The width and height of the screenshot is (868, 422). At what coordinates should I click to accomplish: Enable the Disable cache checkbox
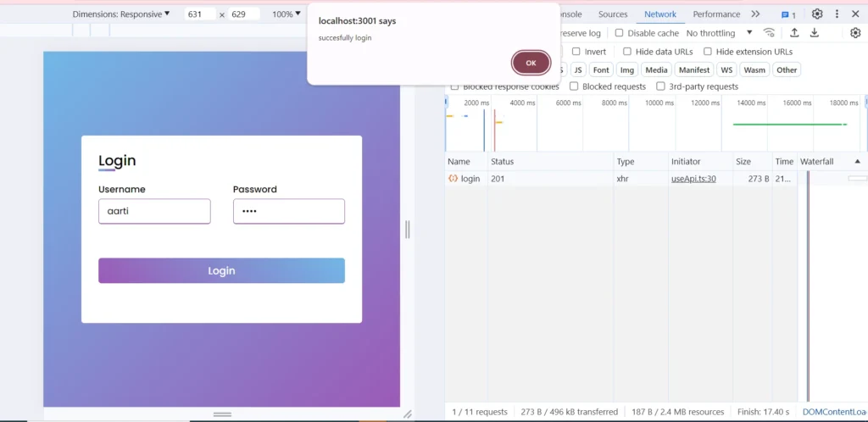coord(620,33)
